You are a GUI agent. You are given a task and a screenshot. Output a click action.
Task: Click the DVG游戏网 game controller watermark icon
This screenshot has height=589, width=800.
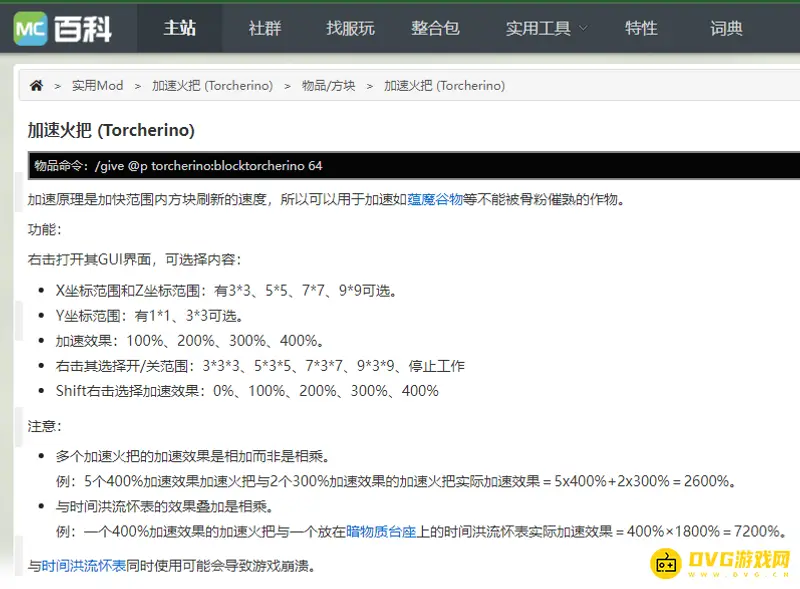point(665,563)
